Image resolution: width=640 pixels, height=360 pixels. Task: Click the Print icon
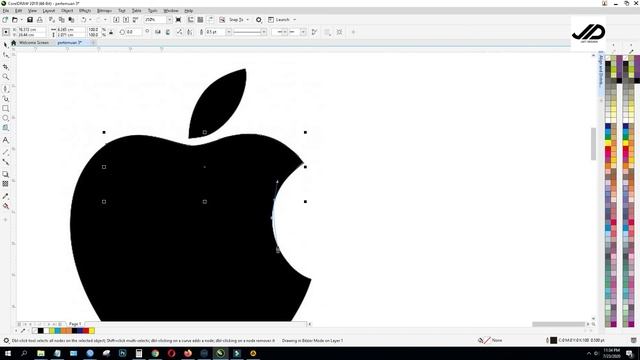[40, 20]
